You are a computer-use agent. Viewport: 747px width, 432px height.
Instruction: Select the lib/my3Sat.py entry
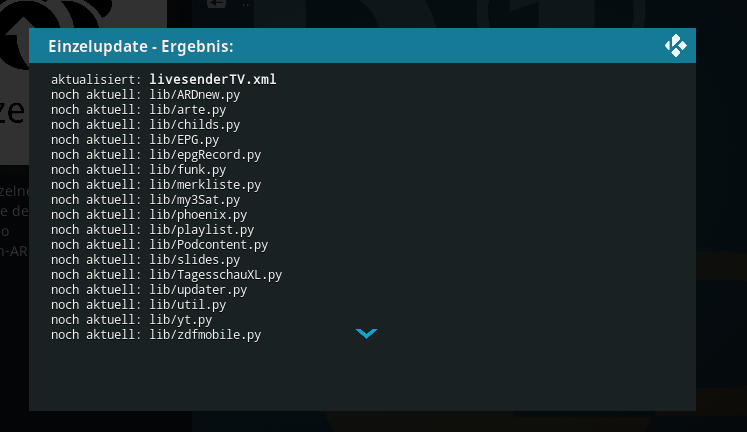pyautogui.click(x=145, y=200)
